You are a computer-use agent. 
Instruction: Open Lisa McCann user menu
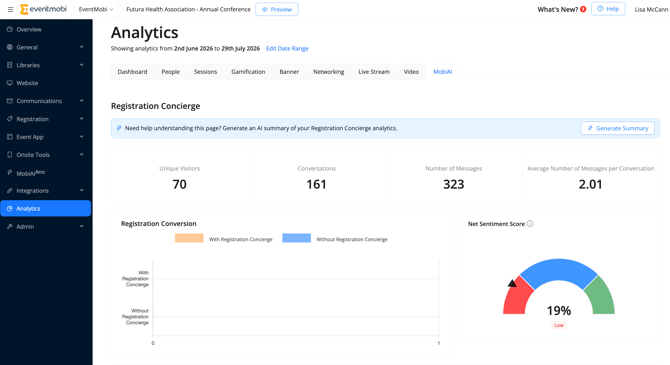click(x=651, y=9)
